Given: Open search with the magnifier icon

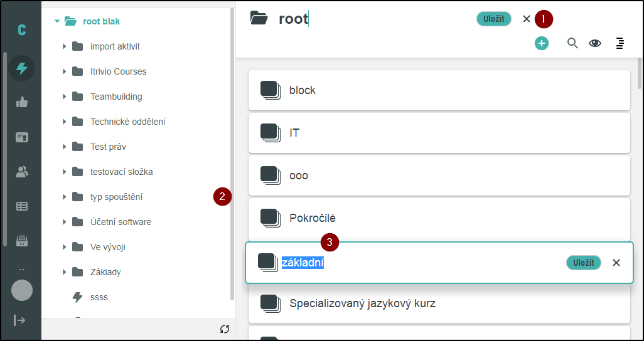Looking at the screenshot, I should [x=572, y=43].
